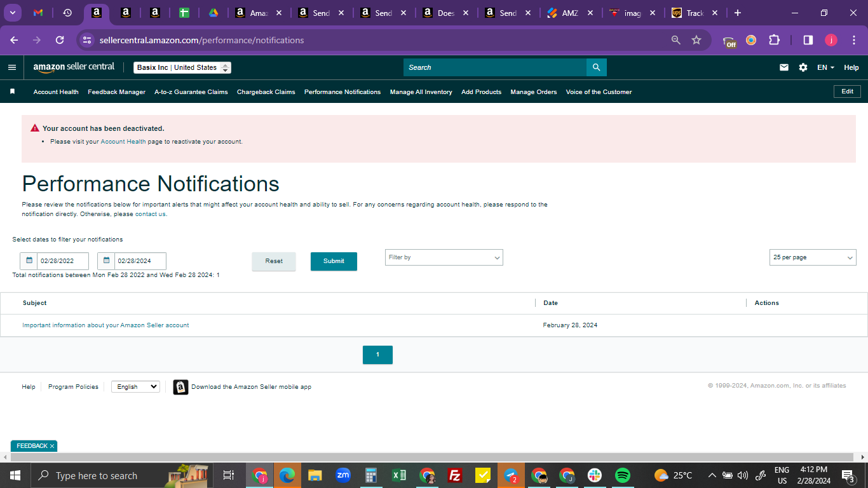Click the Reset button
Viewport: 868px width, 488px height.
pyautogui.click(x=274, y=261)
